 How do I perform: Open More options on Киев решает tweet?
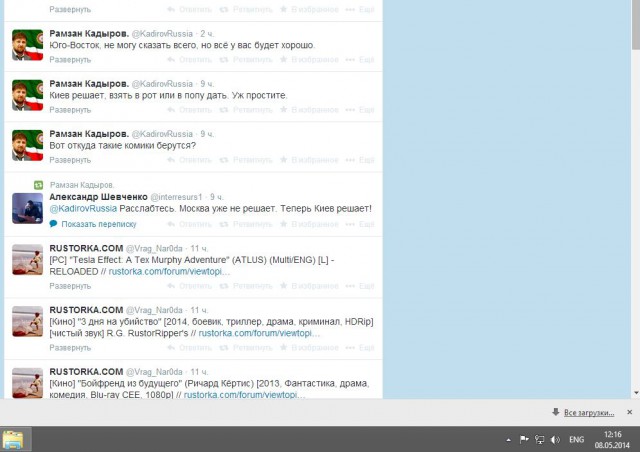coord(360,110)
